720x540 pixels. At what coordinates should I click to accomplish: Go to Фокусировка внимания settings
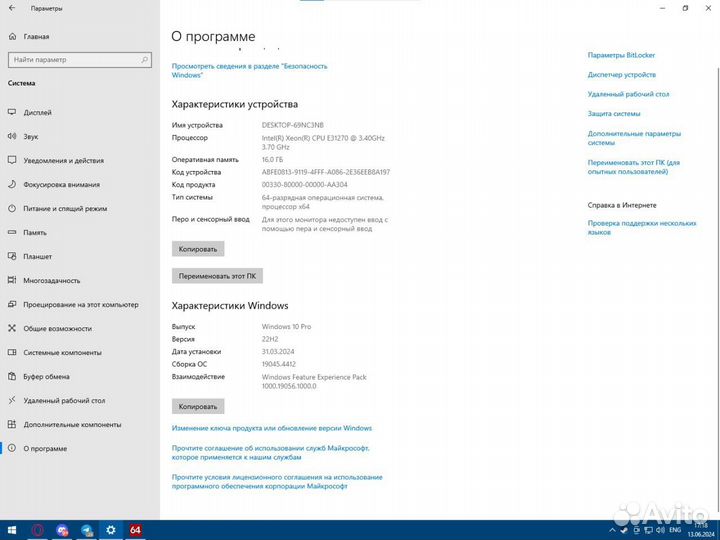pos(61,184)
